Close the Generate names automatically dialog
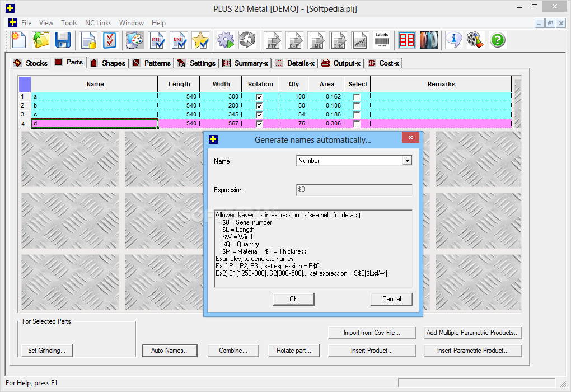Viewport: 571px width, 392px height. pos(410,137)
